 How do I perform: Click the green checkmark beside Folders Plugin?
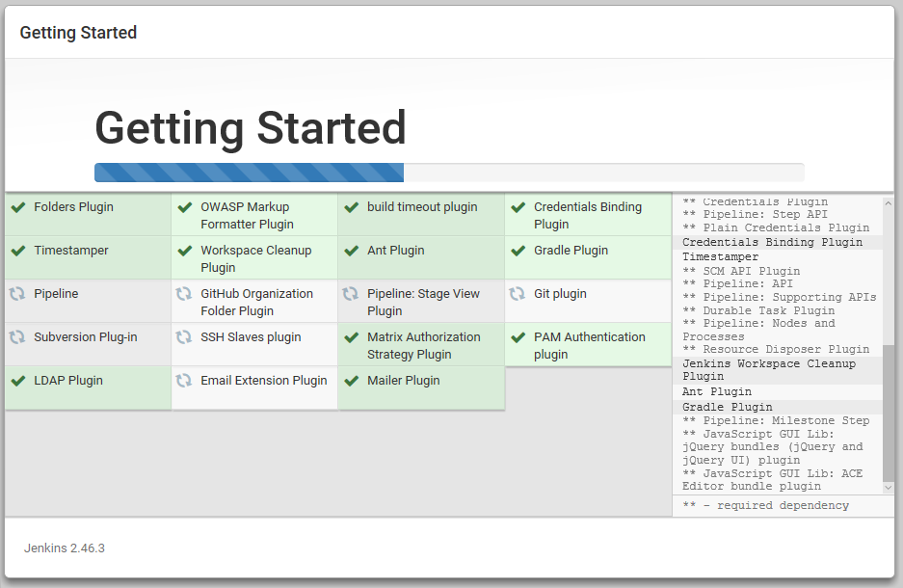click(18, 207)
